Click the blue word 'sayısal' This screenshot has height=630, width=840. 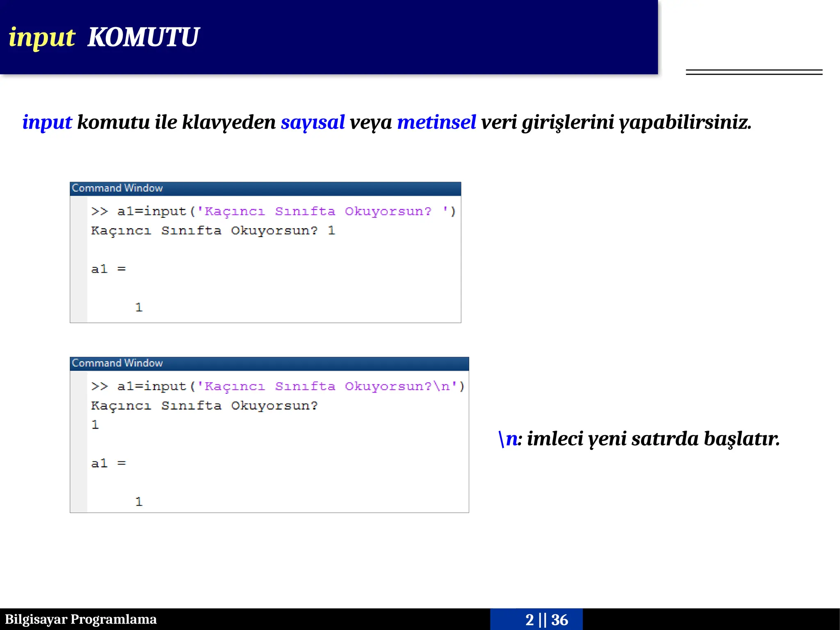pos(313,122)
